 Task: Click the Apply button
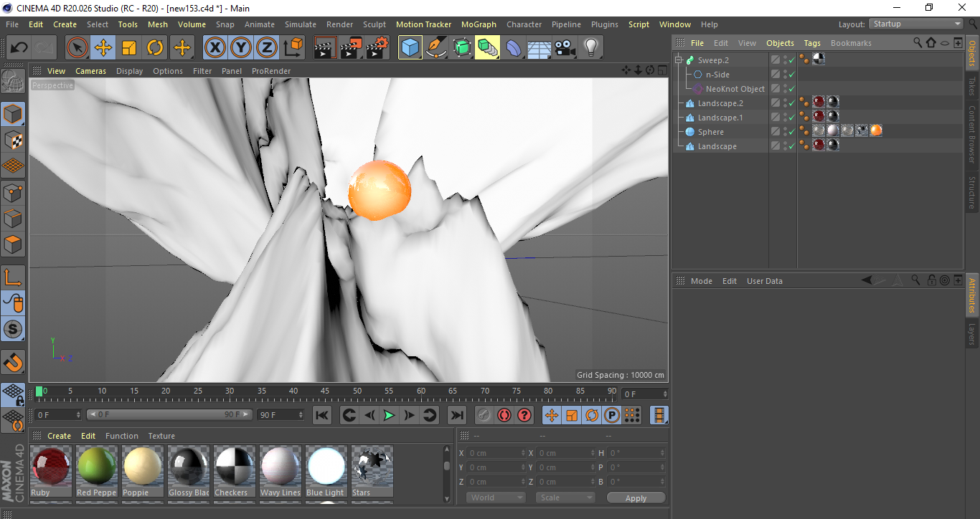pos(636,497)
